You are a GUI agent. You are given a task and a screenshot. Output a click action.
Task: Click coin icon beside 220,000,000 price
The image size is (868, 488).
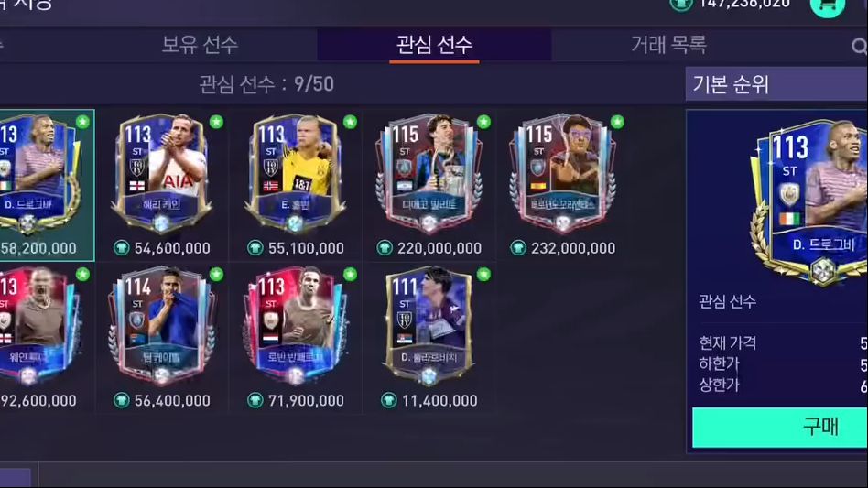[385, 248]
